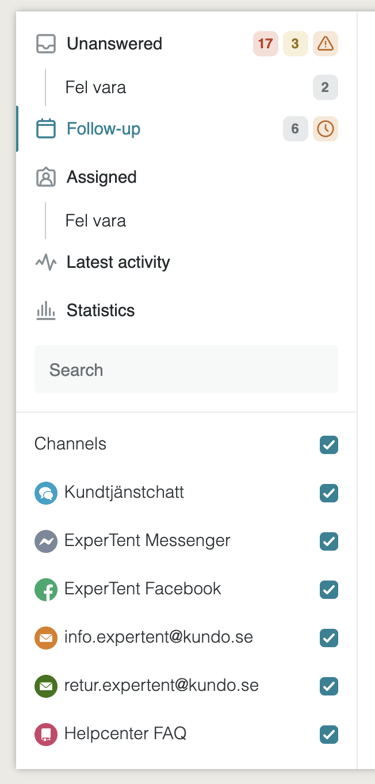The height and width of the screenshot is (784, 375).
Task: Disable the Kundtjänstchatt channel checkbox
Action: click(x=328, y=493)
